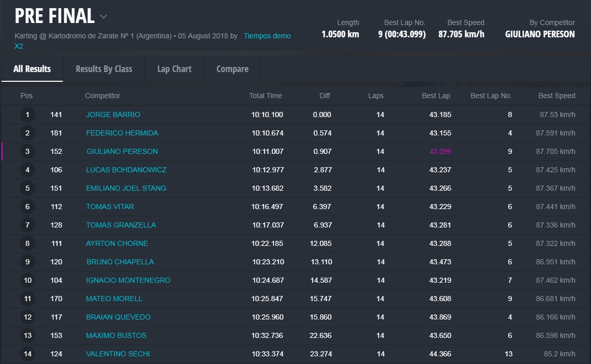591x364 pixels.
Task: Click the purple best lap 43.099
Action: (440, 151)
